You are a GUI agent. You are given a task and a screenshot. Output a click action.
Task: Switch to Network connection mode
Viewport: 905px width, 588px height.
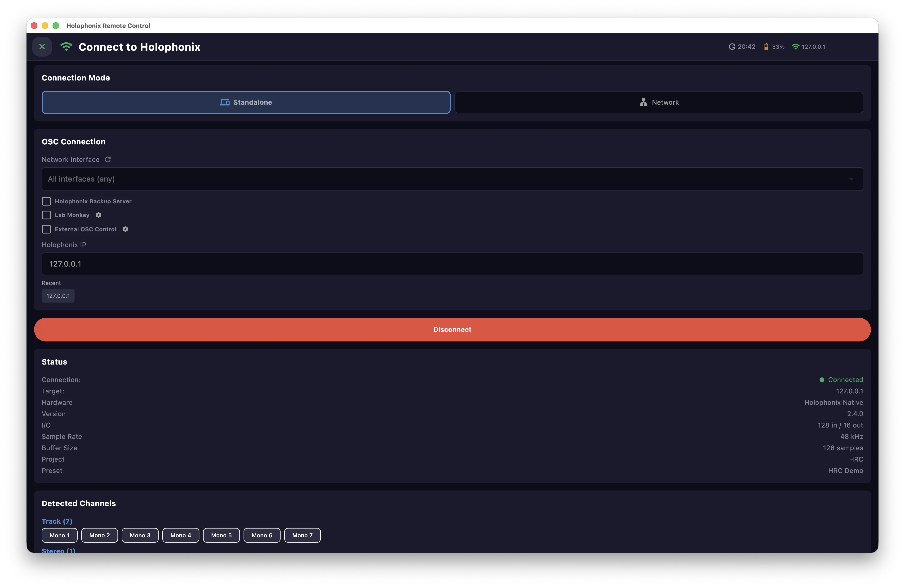[x=659, y=102]
